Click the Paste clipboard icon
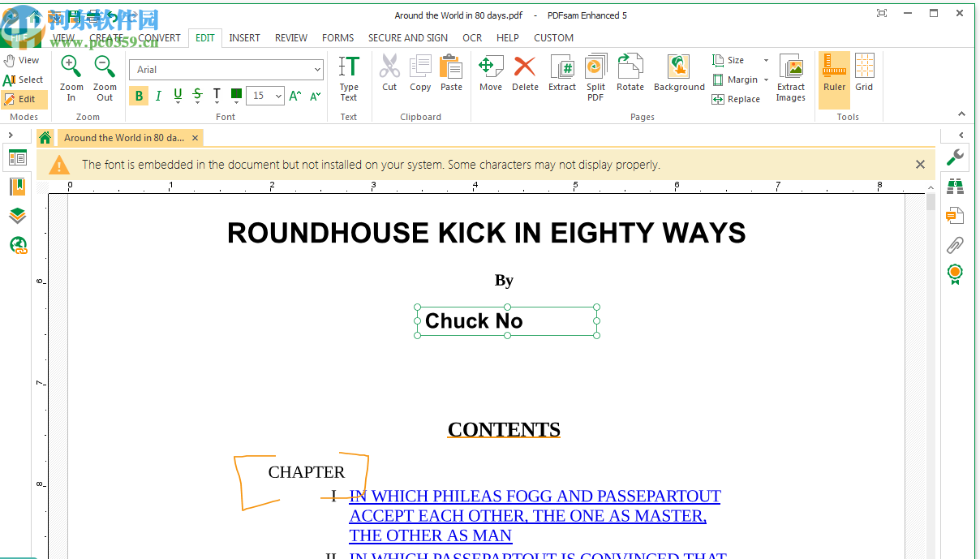The height and width of the screenshot is (559, 980). [x=451, y=67]
